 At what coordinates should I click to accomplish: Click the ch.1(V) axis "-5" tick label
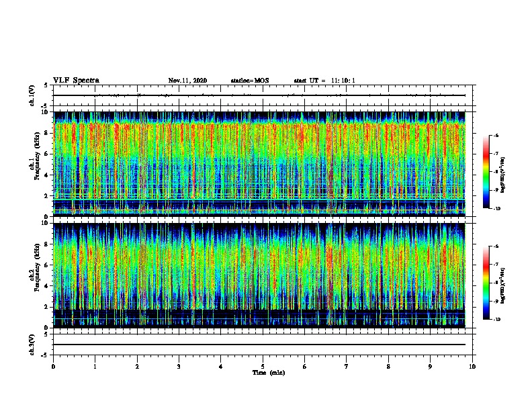[45, 106]
